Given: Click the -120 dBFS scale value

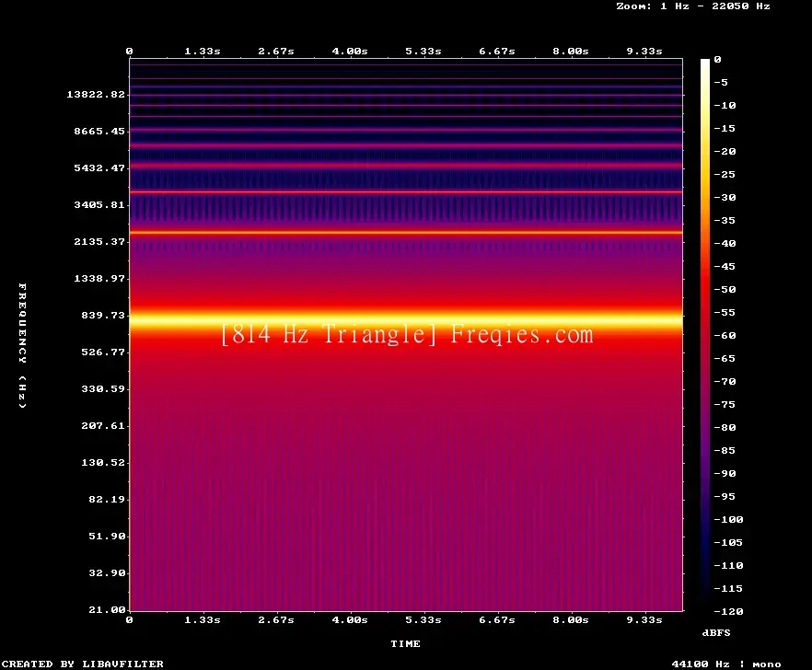Looking at the screenshot, I should (728, 611).
